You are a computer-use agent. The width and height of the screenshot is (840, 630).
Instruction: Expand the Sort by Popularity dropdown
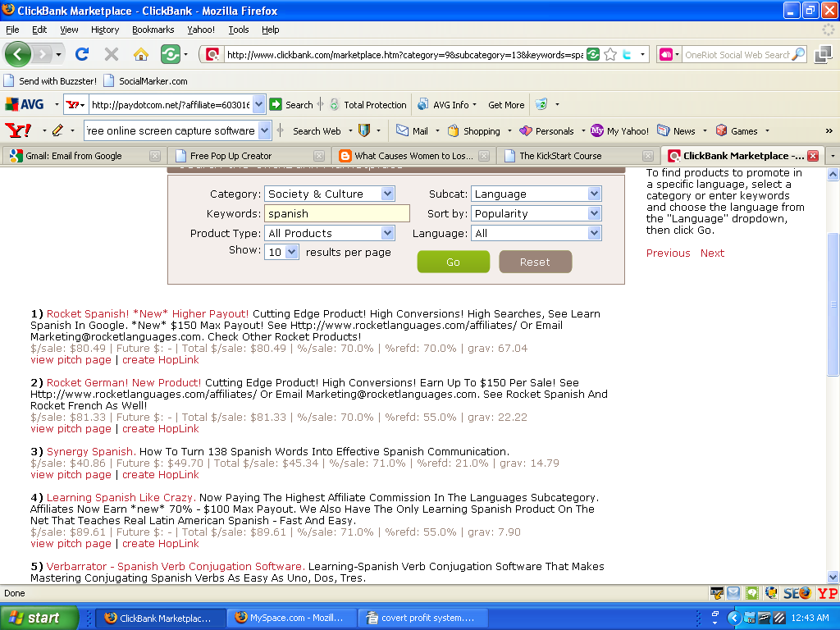tap(536, 214)
